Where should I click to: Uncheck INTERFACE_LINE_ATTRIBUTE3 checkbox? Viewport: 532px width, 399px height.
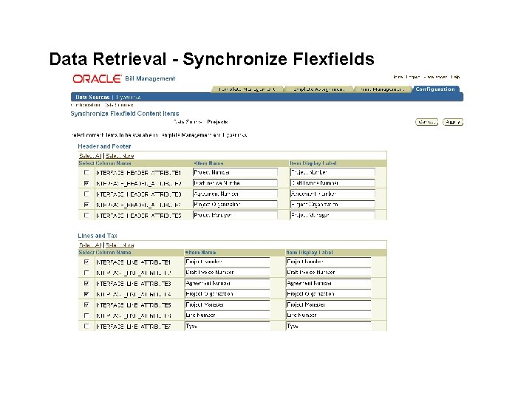coord(86,283)
